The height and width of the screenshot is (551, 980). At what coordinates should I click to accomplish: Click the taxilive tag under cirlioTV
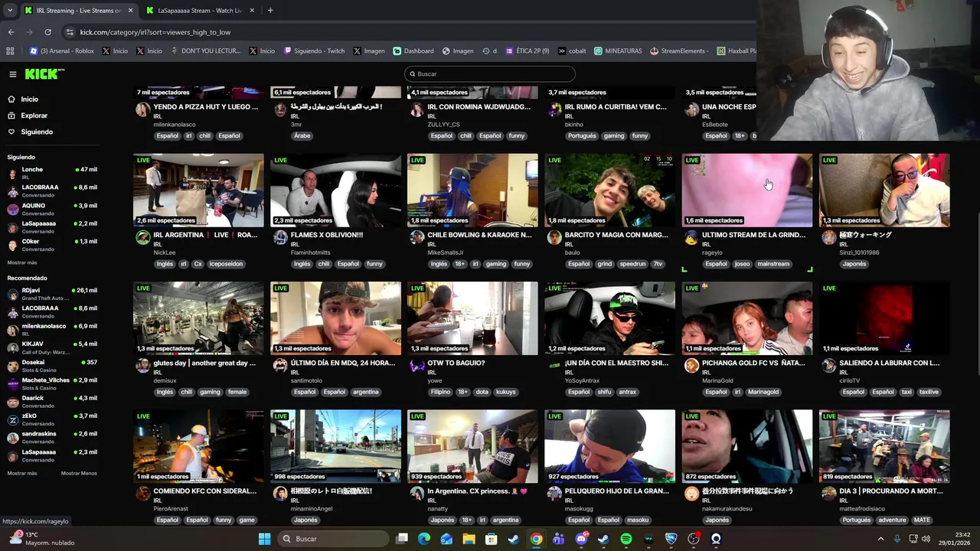pyautogui.click(x=929, y=392)
